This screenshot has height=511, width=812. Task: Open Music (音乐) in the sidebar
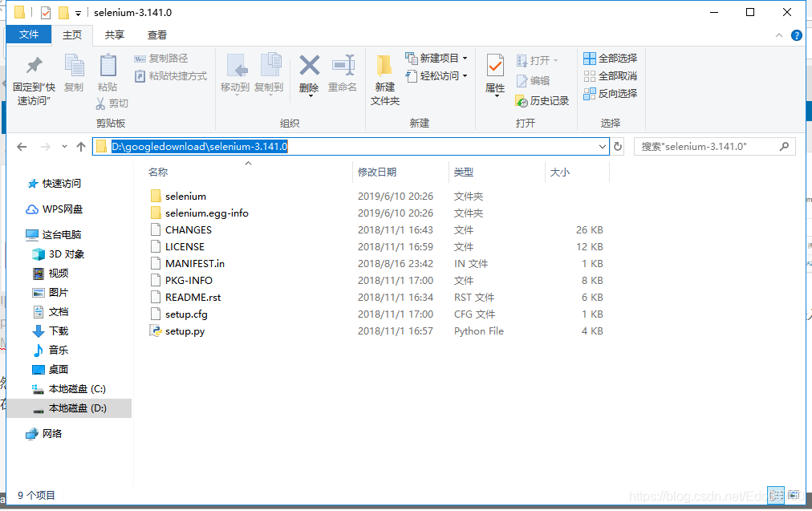pos(51,350)
